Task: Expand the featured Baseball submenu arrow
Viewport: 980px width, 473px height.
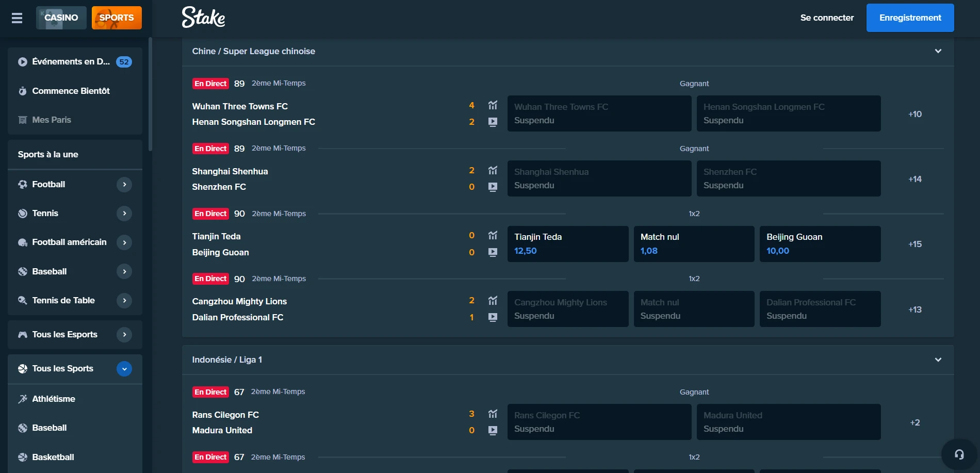Action: [x=124, y=271]
